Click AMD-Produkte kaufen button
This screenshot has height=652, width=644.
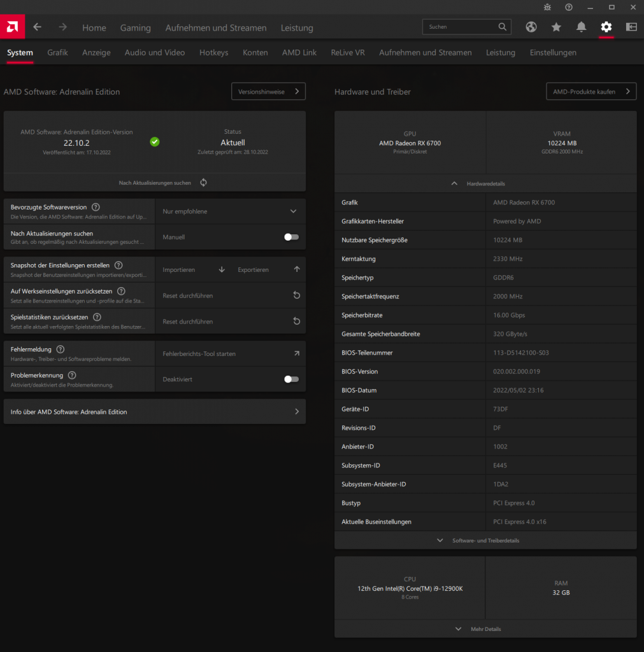(591, 92)
